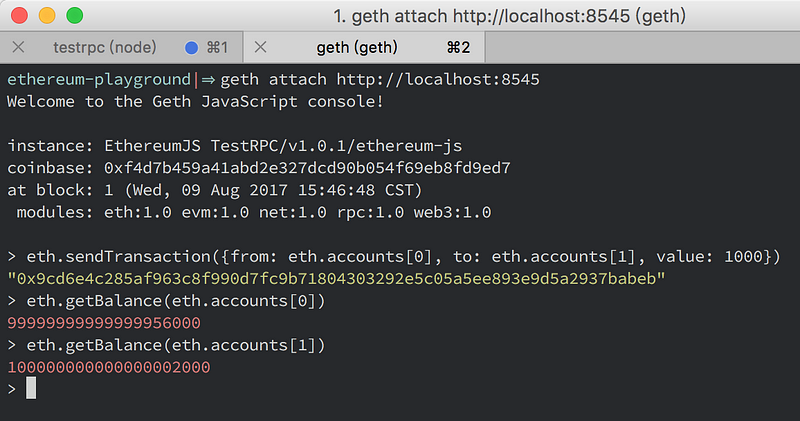The width and height of the screenshot is (800, 421).
Task: Close the geth (geth) tab
Action: [x=260, y=47]
